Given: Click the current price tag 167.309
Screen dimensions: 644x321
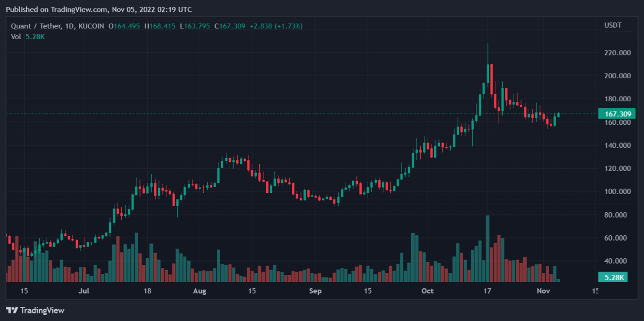Looking at the screenshot, I should tap(617, 114).
